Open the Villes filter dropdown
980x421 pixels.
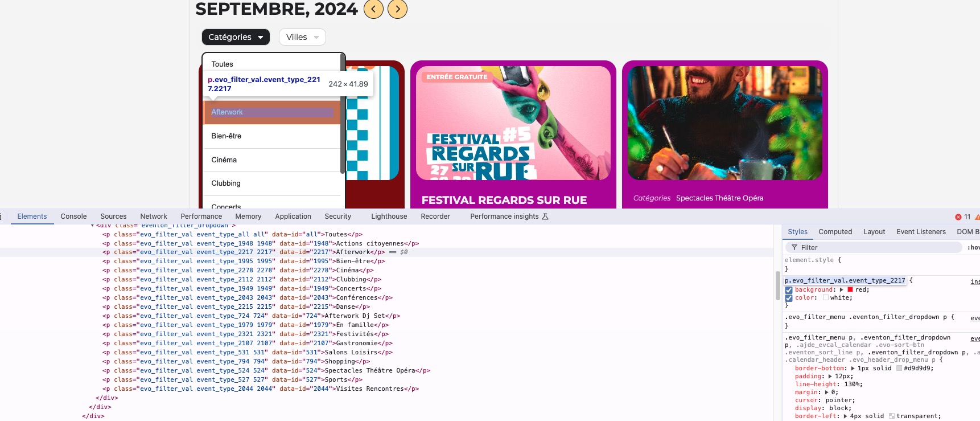(302, 37)
